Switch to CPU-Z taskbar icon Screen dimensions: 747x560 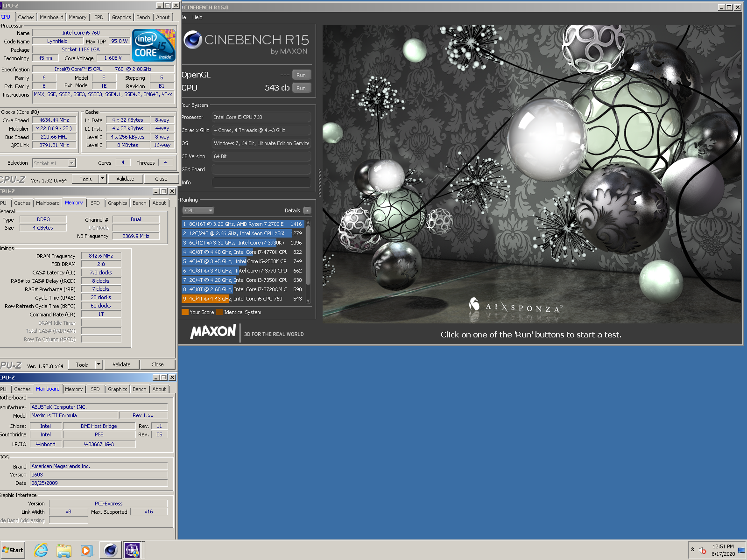132,550
